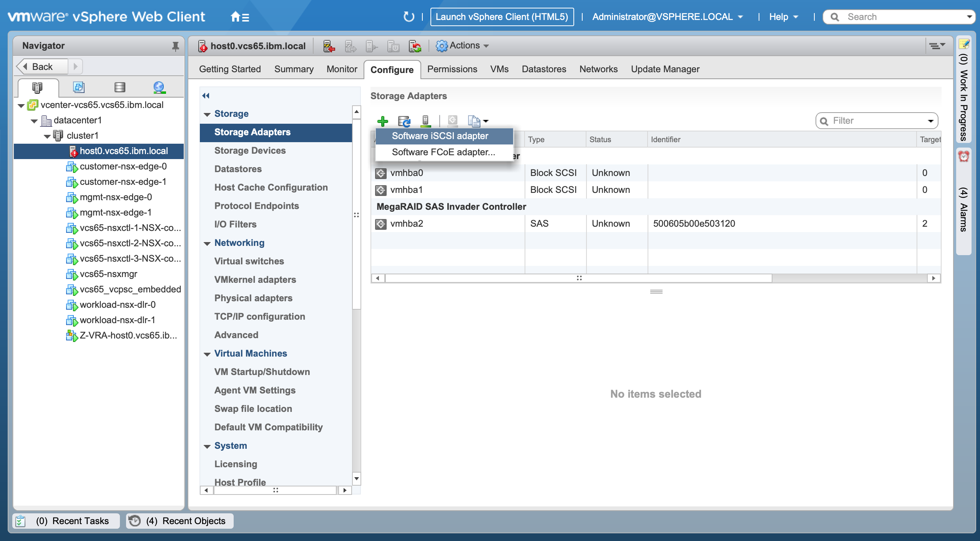Click the forward navigation arrow

coord(75,67)
